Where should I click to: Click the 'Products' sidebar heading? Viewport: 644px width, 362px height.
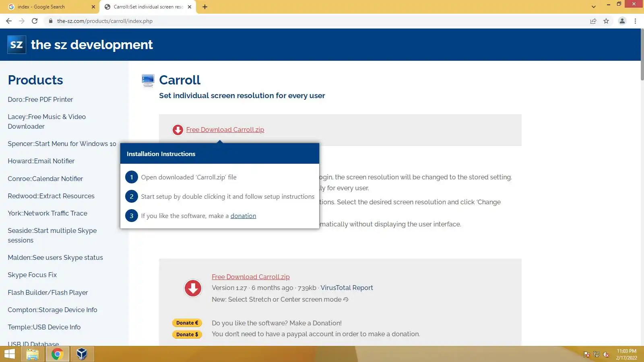(x=35, y=80)
